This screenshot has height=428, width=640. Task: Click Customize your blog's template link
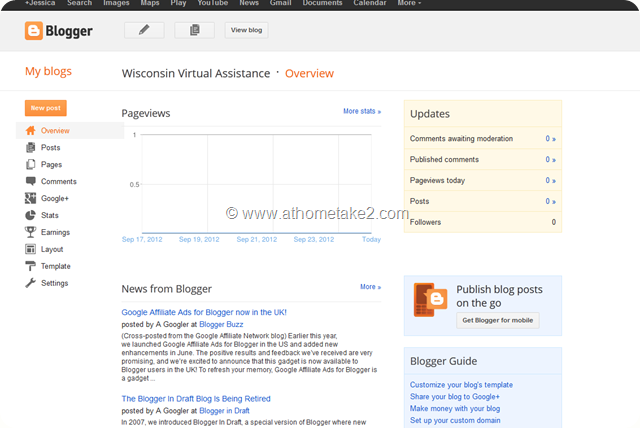coord(461,385)
